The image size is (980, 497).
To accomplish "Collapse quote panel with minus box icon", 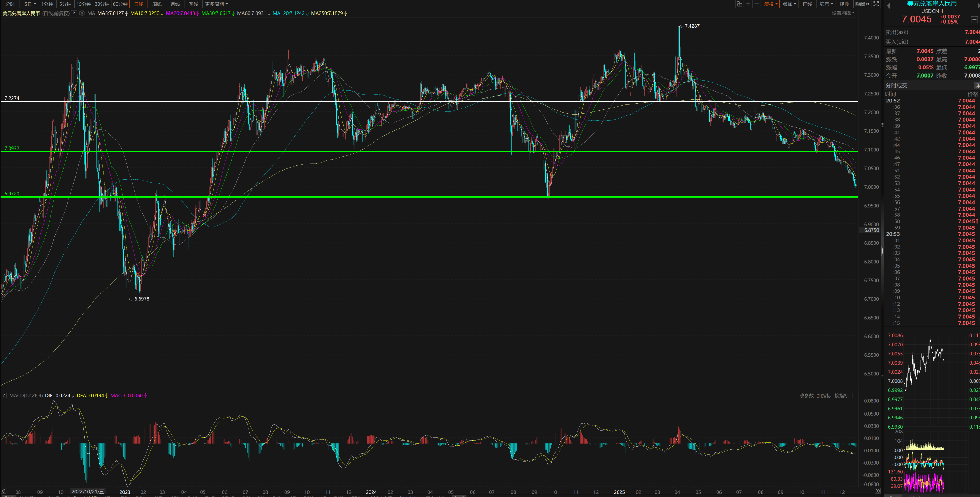I will [974, 19].
